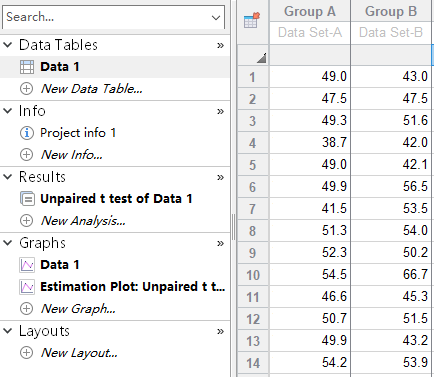Collapse the Info section

point(8,111)
